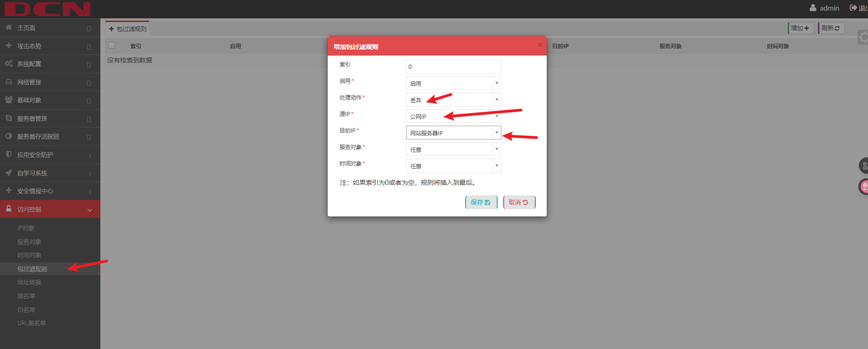
Task: Click the 索引 input field
Action: 453,66
